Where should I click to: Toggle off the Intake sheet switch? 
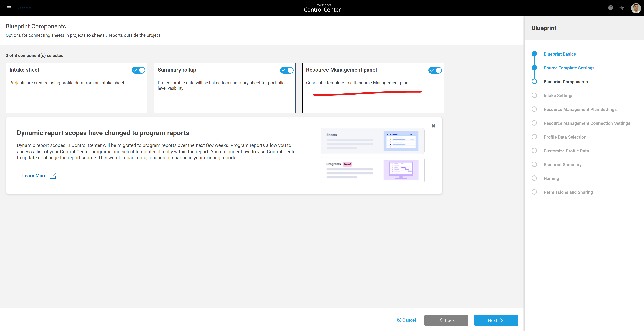[x=139, y=70]
